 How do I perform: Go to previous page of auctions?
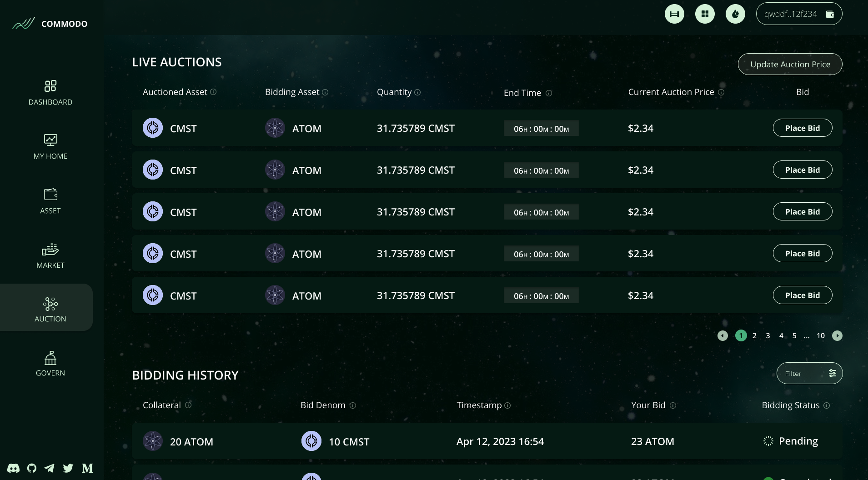point(722,336)
